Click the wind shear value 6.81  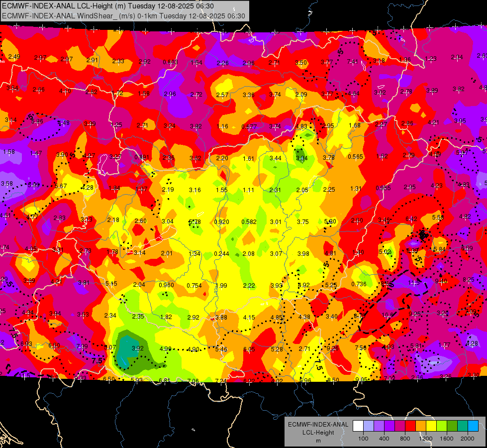(x=164, y=380)
